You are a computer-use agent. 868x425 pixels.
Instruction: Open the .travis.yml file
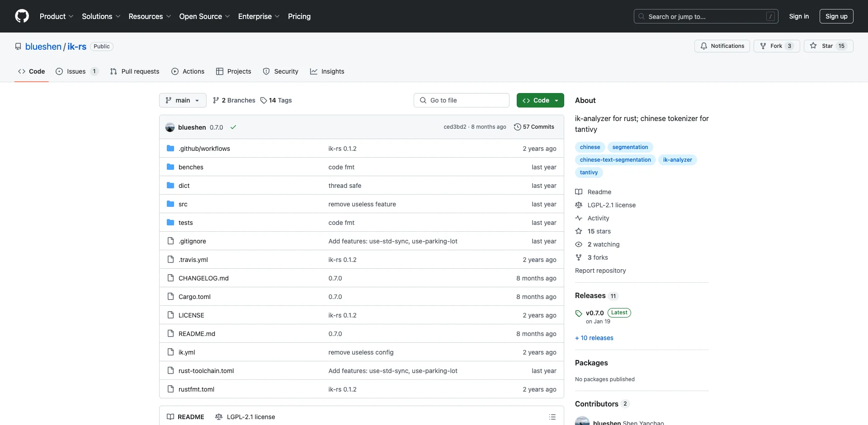coord(193,260)
